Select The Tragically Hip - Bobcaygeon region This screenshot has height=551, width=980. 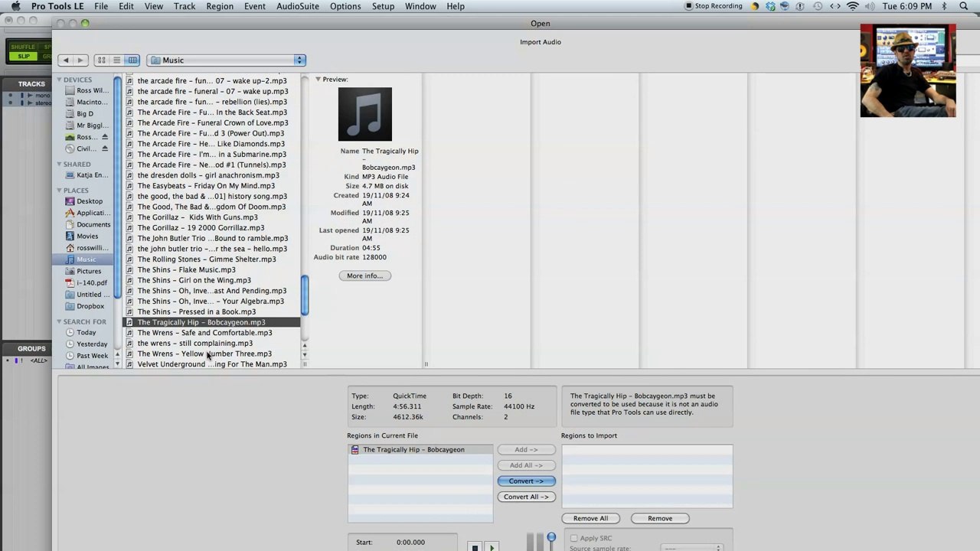click(420, 450)
